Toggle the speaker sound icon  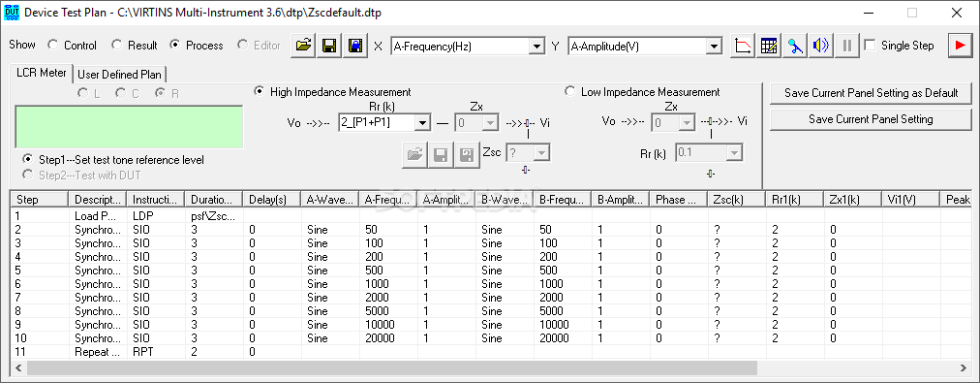[821, 46]
